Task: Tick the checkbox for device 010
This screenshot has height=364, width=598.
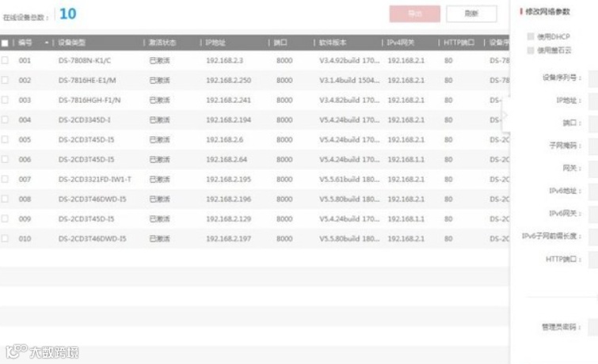Action: pos(5,239)
